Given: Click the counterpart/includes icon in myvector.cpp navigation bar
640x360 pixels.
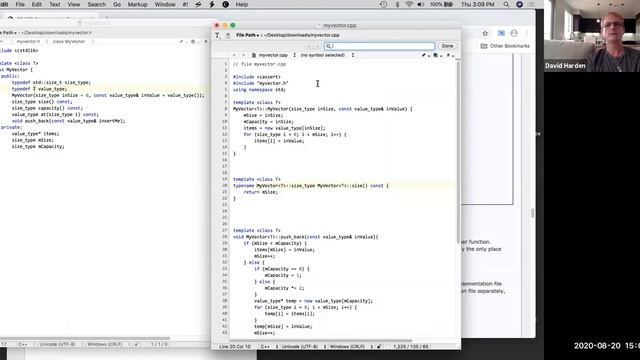Looking at the screenshot, I should coord(437,55).
